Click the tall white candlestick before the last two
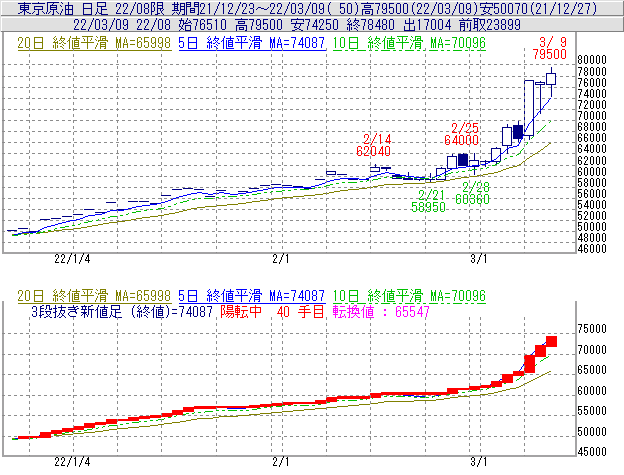The width and height of the screenshot is (624, 475). (529, 108)
